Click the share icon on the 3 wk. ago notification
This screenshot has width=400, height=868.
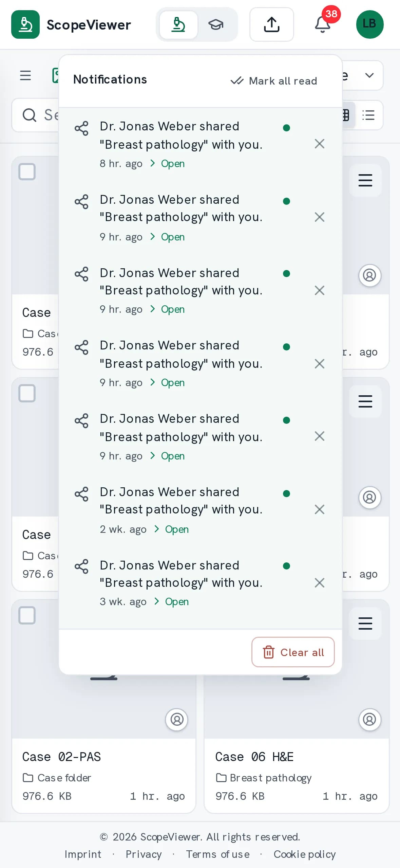(81, 566)
